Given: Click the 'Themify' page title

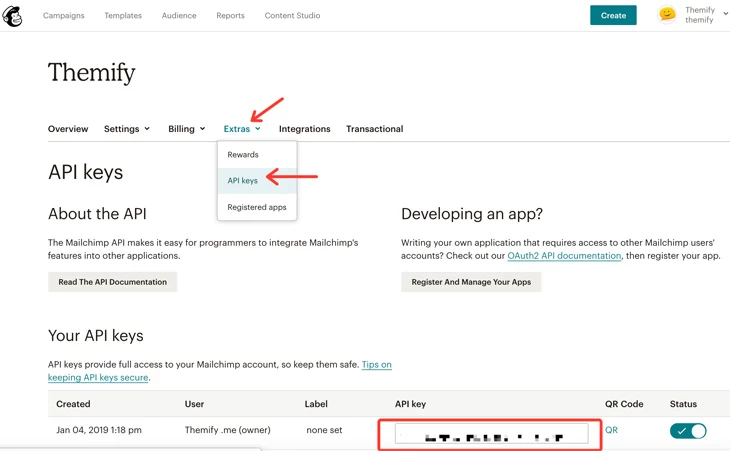Looking at the screenshot, I should pyautogui.click(x=91, y=73).
